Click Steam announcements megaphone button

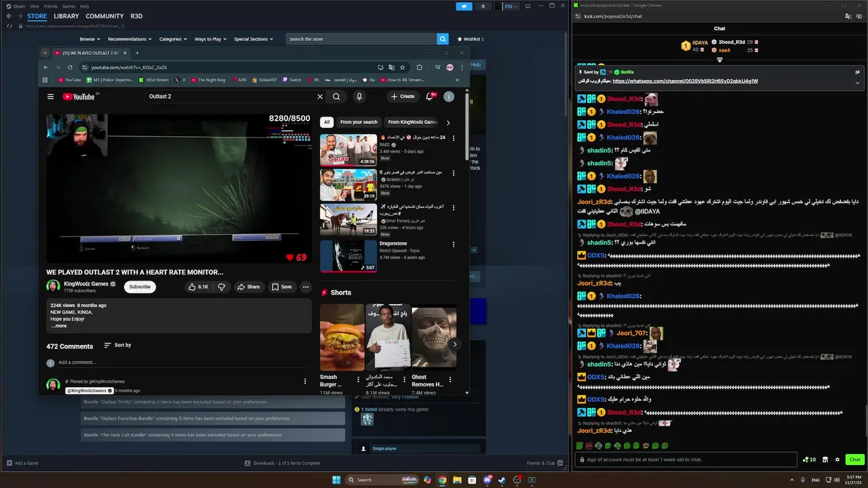pyautogui.click(x=464, y=6)
